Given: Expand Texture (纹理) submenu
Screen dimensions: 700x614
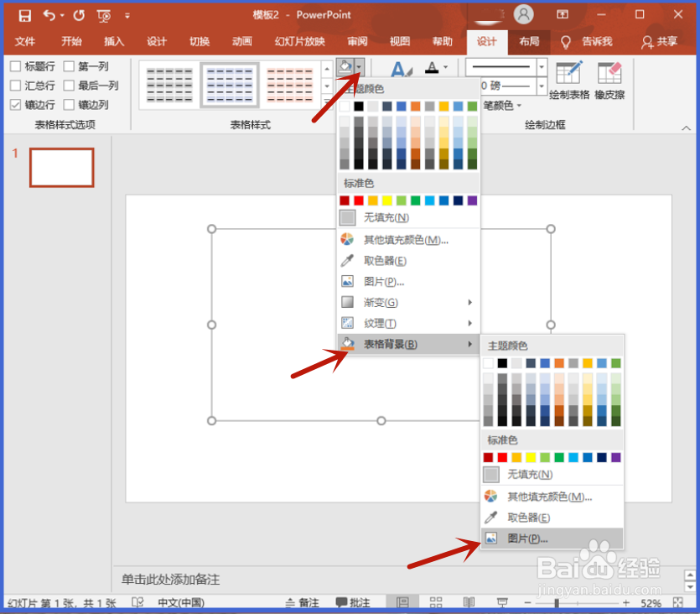Looking at the screenshot, I should pyautogui.click(x=408, y=323).
